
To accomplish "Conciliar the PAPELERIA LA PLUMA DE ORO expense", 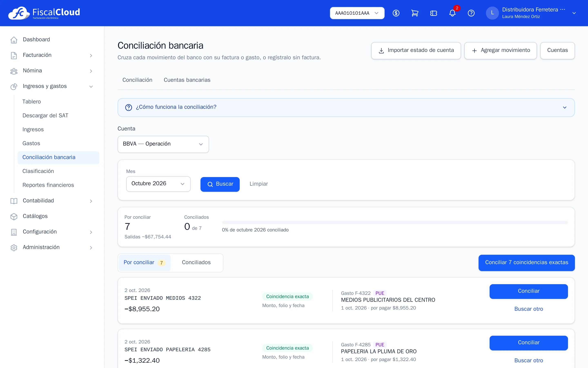I will coord(528,343).
